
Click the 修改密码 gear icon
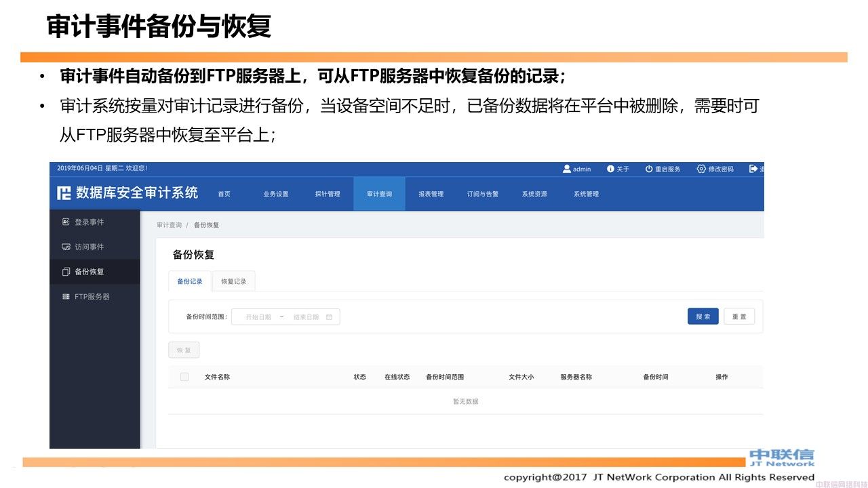coord(701,169)
